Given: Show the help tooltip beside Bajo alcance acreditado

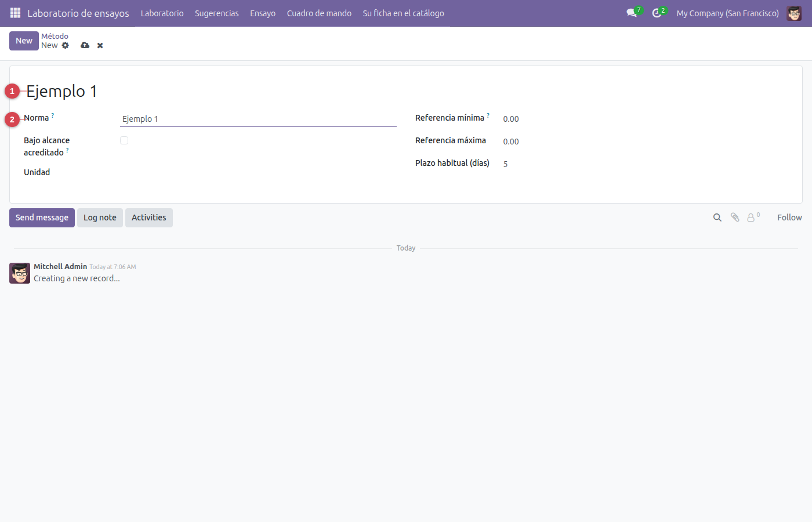Looking at the screenshot, I should pos(67,150).
